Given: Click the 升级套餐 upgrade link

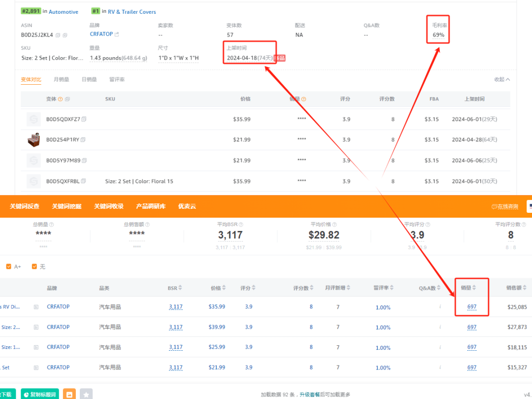Looking at the screenshot, I should 309,395.
